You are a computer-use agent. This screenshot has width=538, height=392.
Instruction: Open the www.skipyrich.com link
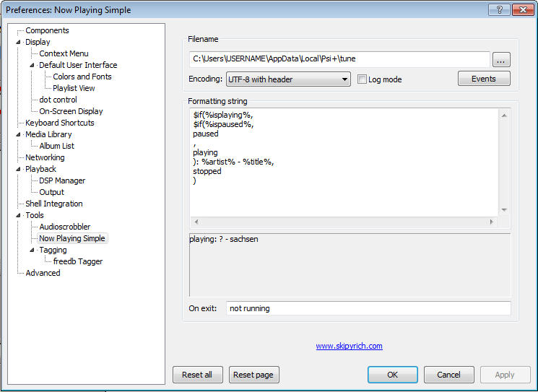pos(349,346)
